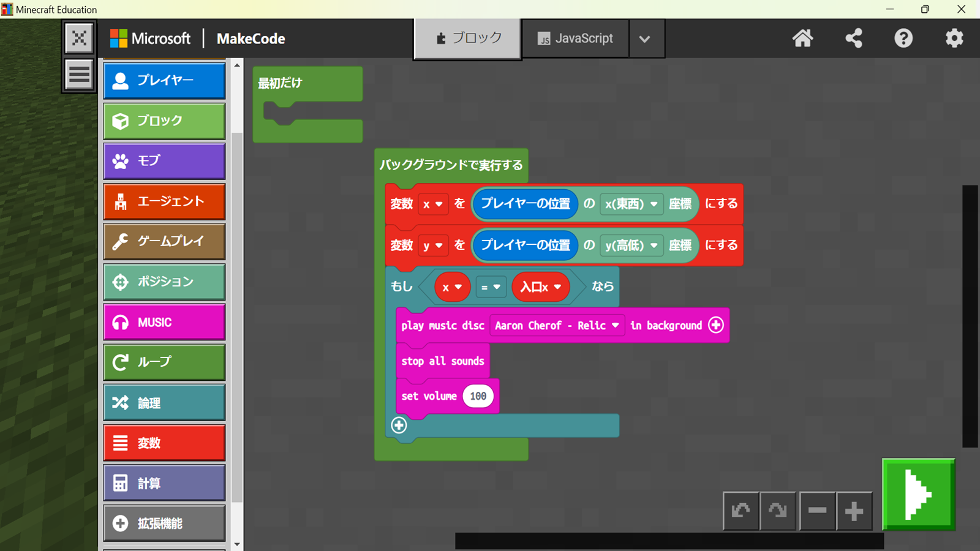Viewport: 980px width, 551px height.
Task: Run the program with green play button
Action: pos(918,494)
